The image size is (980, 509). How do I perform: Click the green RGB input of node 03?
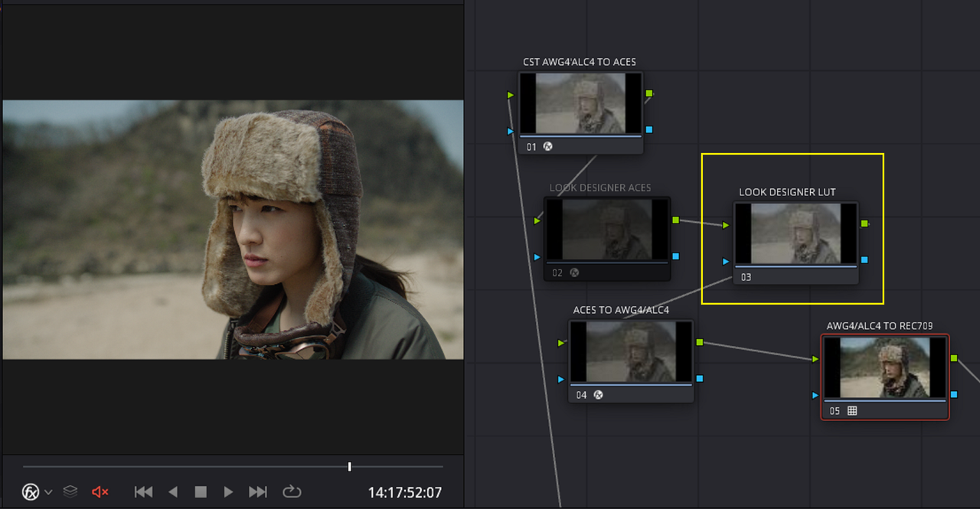[727, 225]
